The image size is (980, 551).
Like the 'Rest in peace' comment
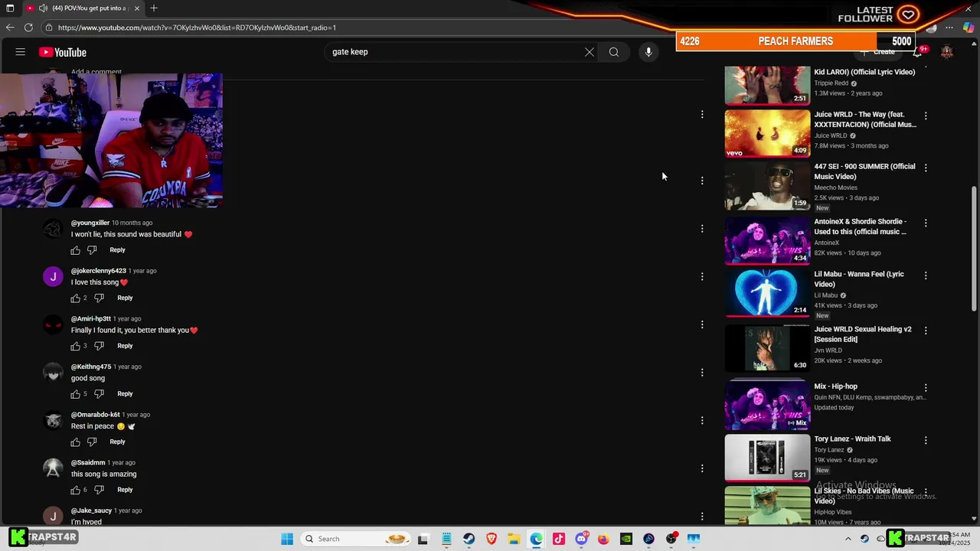pyautogui.click(x=76, y=442)
